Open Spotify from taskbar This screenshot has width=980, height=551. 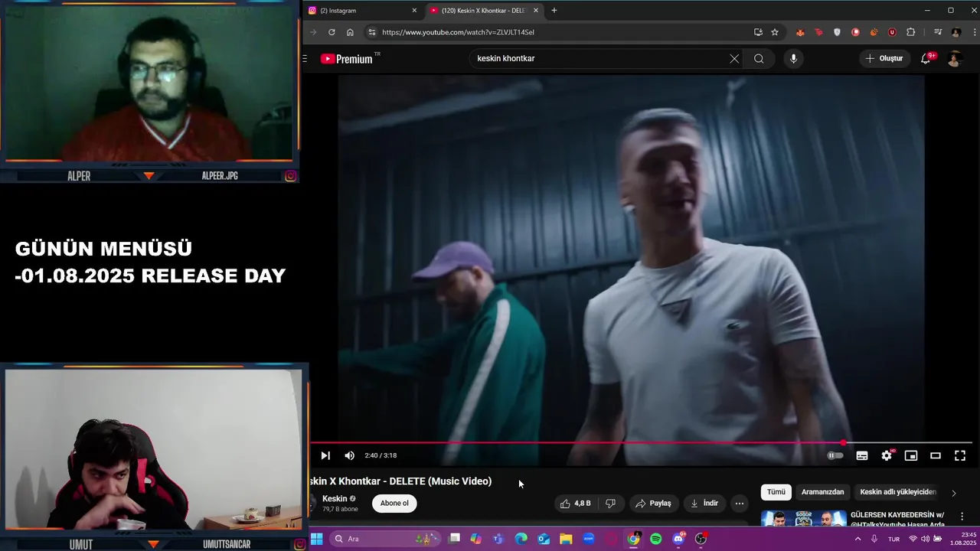coord(656,539)
